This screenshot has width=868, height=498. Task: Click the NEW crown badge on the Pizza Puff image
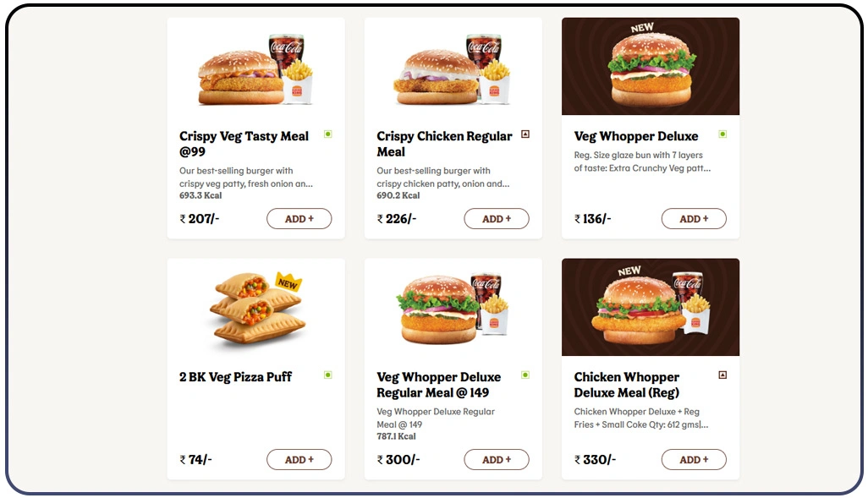[x=288, y=282]
